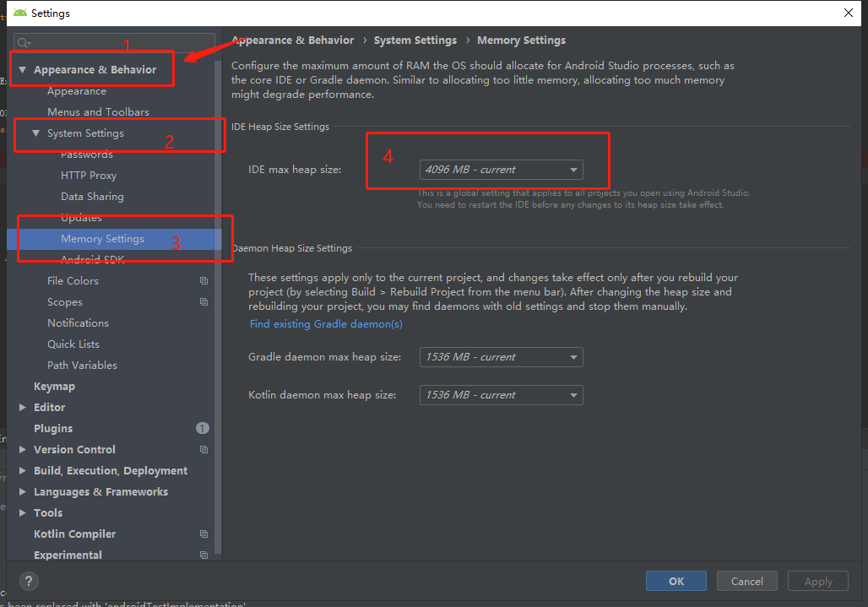Open Quick Lists settings page
Viewport: 868px width, 607px height.
[x=73, y=344]
